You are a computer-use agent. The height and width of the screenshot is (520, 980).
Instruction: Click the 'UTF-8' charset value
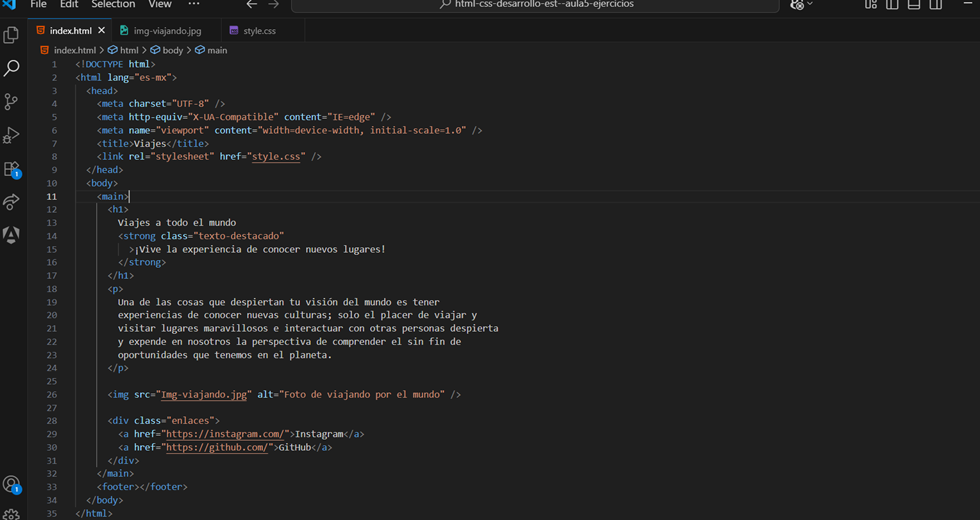click(190, 104)
